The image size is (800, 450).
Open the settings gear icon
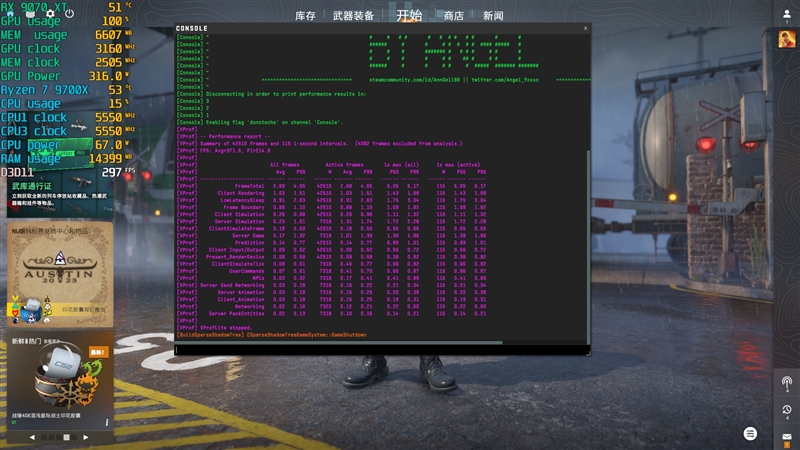[51, 14]
